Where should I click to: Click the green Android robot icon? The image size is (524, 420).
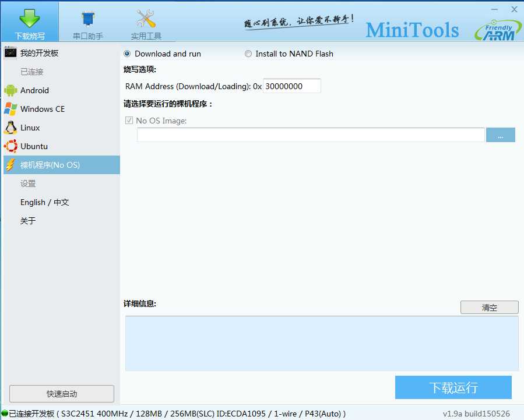10,90
